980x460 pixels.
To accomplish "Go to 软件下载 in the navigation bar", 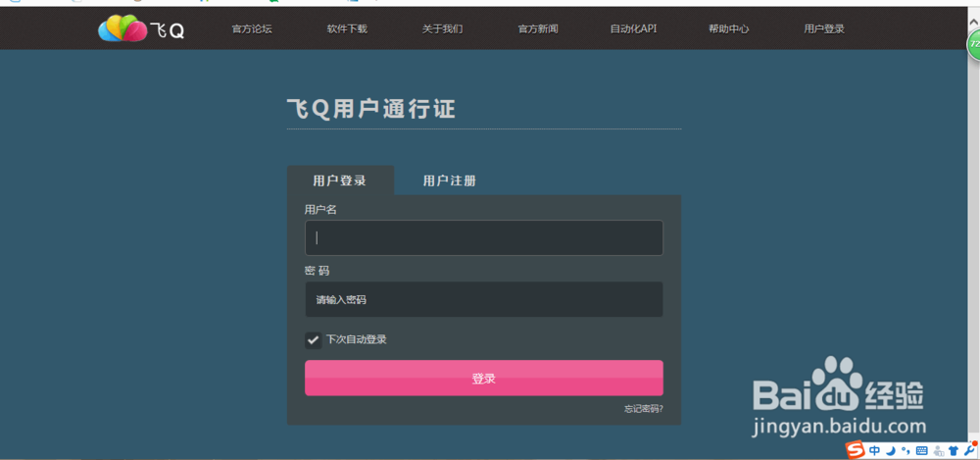I will click(x=347, y=28).
